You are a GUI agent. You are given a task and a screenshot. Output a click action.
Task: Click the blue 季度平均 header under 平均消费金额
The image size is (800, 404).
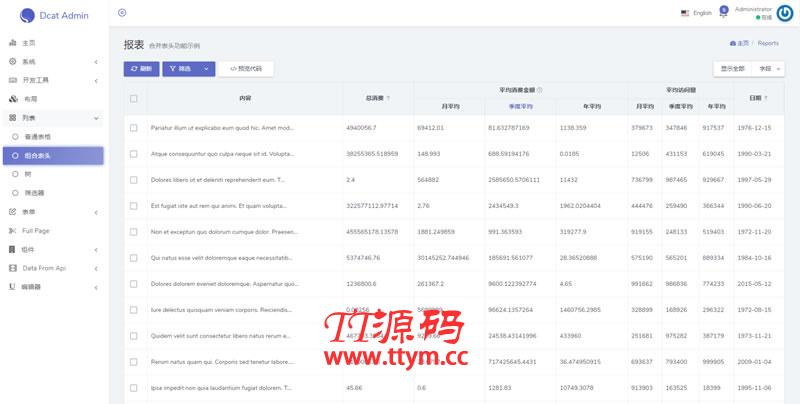point(520,107)
